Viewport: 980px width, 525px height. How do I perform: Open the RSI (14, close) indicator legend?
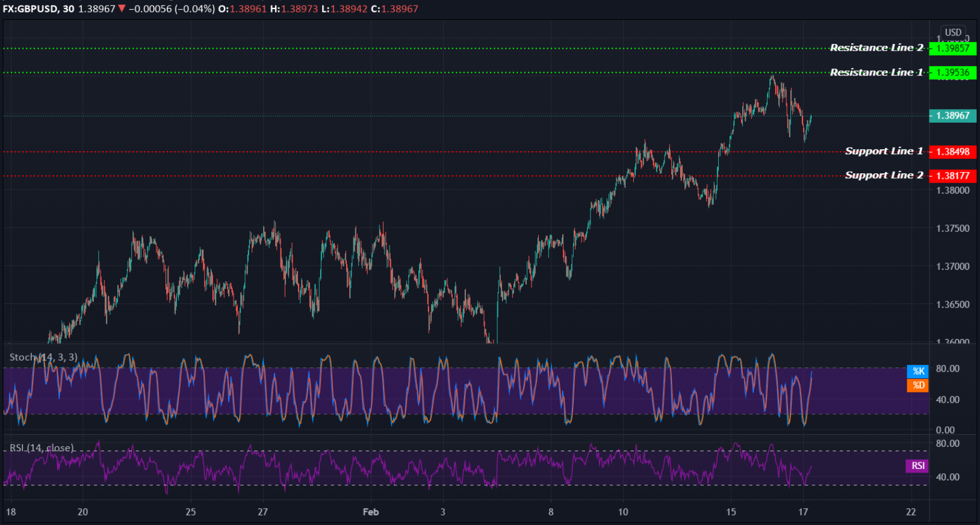pos(42,448)
